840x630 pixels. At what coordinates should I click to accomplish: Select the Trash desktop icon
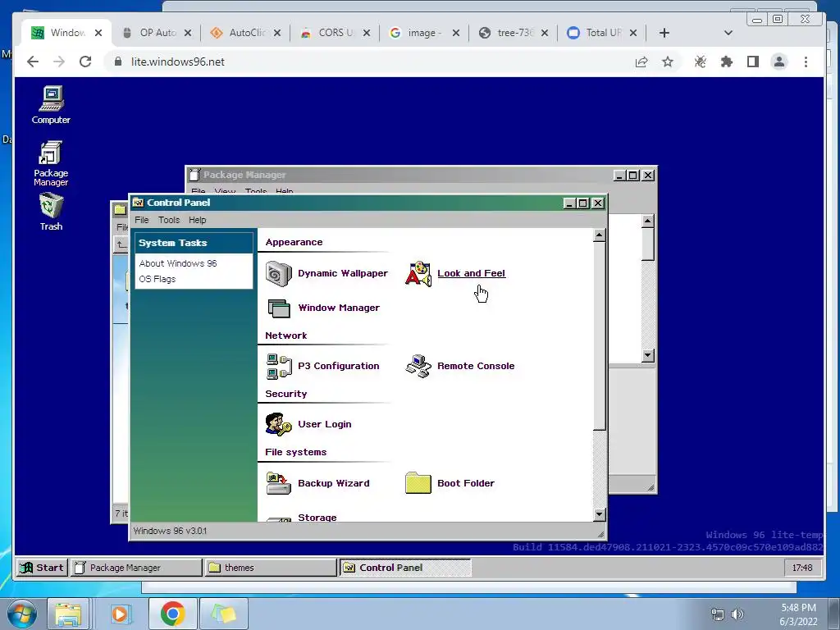click(51, 212)
